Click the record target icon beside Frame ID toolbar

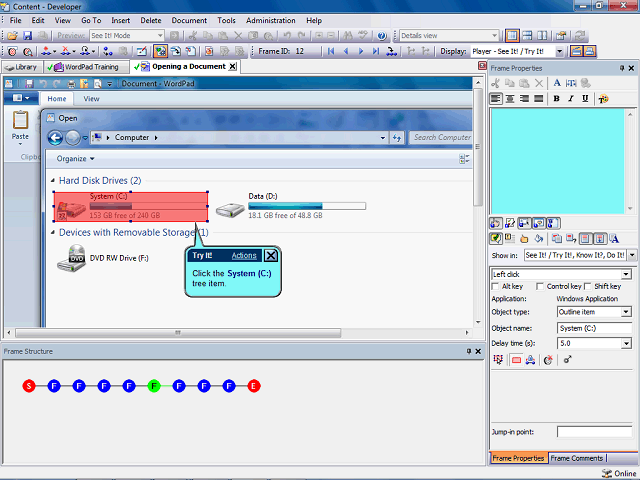12,51
